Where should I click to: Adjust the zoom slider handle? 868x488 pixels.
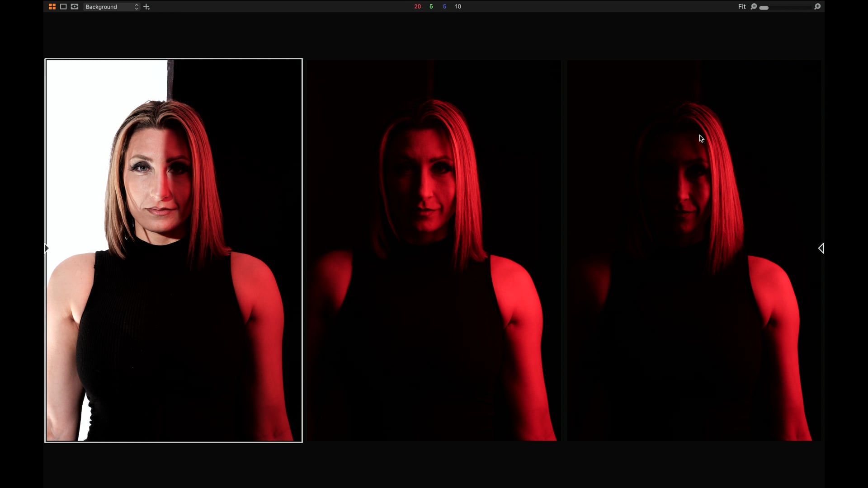click(764, 7)
